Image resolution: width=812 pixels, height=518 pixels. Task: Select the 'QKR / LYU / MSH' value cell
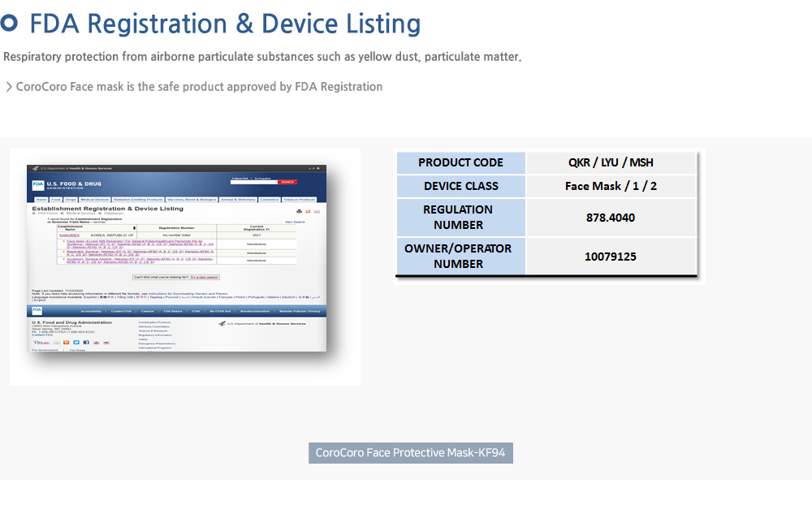pyautogui.click(x=611, y=162)
